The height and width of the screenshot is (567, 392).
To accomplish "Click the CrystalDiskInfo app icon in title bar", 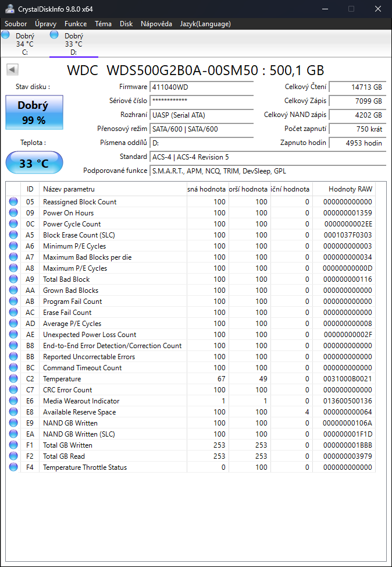I will (x=10, y=9).
